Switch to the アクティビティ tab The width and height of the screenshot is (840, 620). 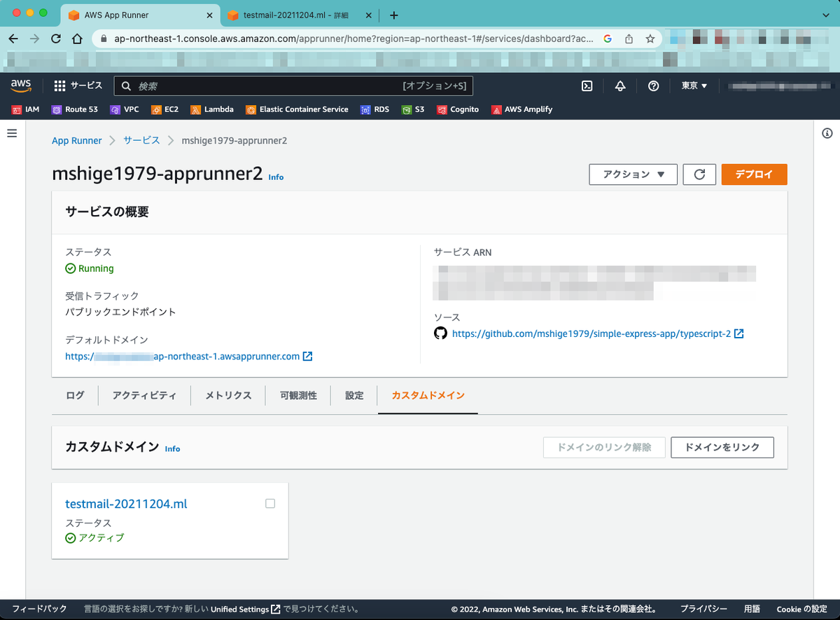[x=145, y=395]
